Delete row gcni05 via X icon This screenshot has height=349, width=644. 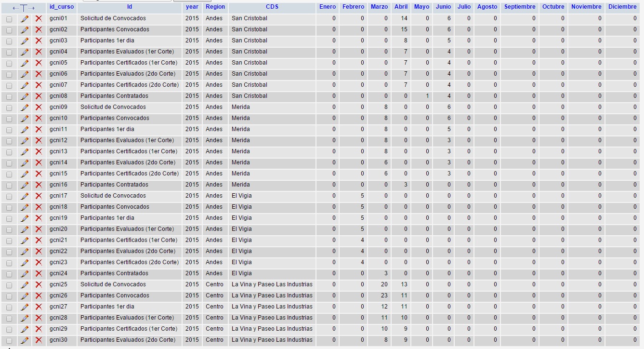click(x=39, y=63)
